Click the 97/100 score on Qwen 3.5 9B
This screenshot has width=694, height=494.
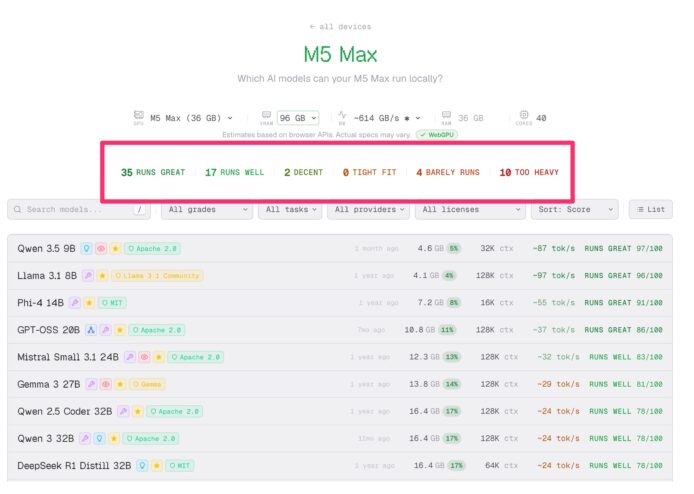coord(649,249)
